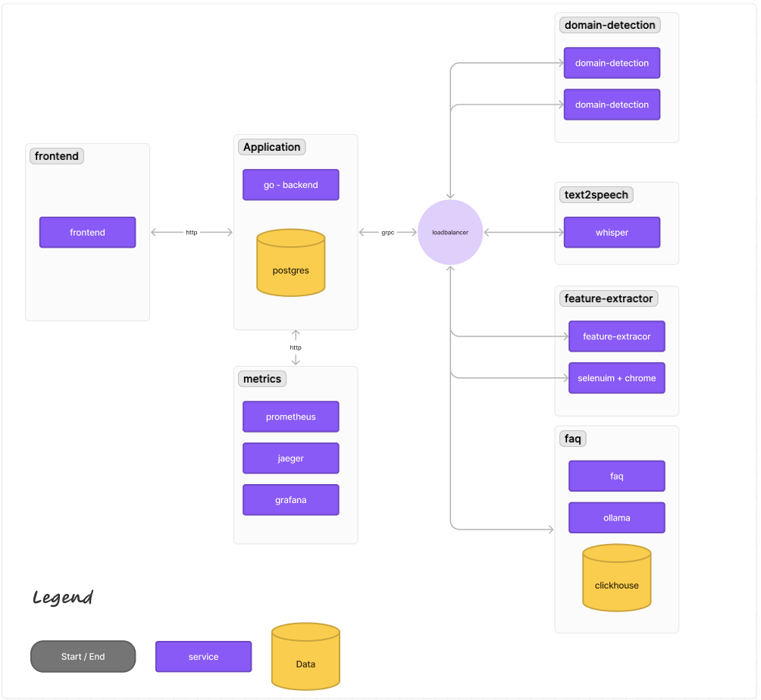
Task: Select the http label above metrics
Action: [296, 347]
